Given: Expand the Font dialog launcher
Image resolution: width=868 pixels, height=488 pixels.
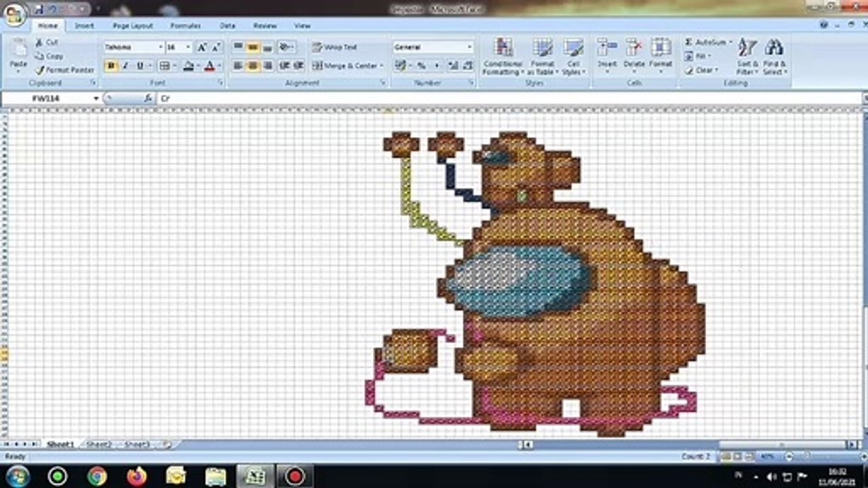Looking at the screenshot, I should point(221,83).
